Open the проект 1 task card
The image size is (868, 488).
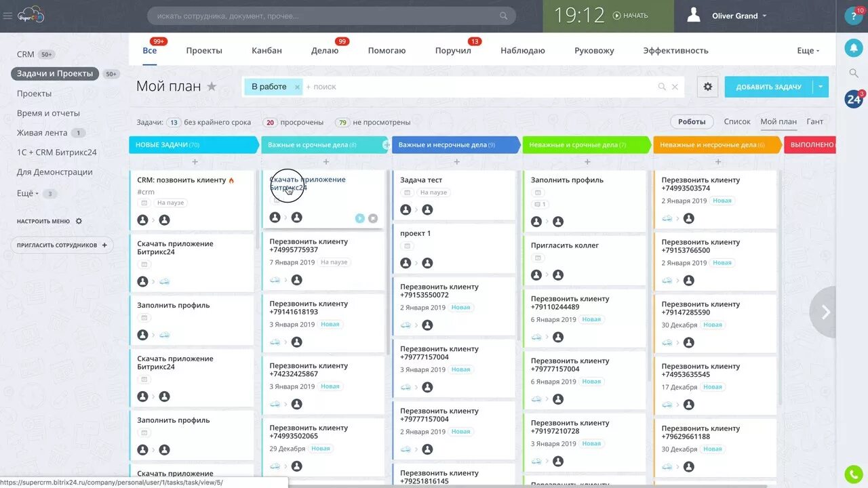[454, 249]
